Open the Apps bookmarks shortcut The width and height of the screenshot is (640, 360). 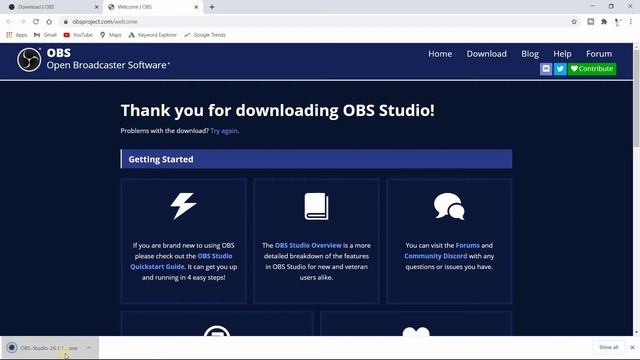pyautogui.click(x=17, y=35)
